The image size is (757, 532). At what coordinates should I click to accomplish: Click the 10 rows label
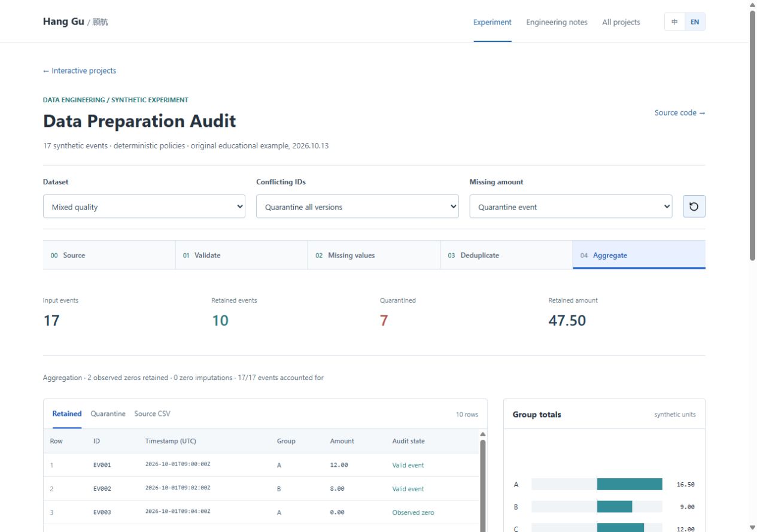click(x=467, y=414)
